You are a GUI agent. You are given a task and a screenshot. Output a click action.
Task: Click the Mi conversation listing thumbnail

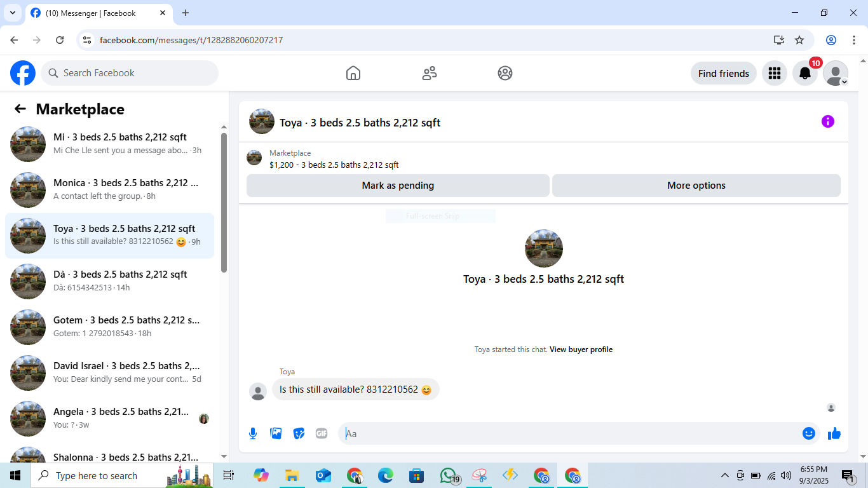[28, 144]
